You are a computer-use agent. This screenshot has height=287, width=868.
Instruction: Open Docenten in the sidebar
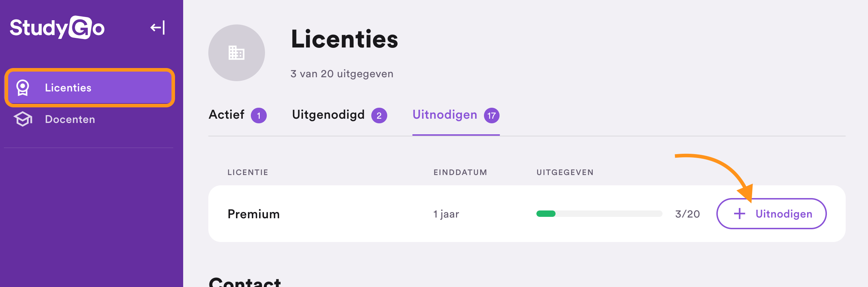point(90,119)
